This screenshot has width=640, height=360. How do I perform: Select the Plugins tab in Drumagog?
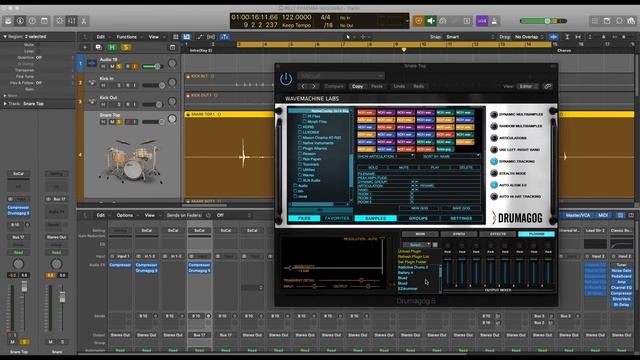(x=536, y=234)
